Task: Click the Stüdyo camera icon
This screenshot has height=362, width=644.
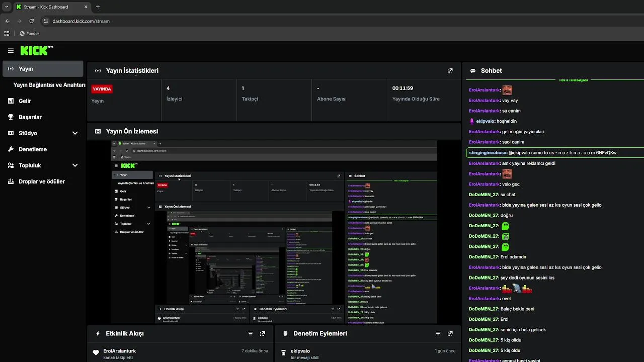Action: tap(11, 133)
